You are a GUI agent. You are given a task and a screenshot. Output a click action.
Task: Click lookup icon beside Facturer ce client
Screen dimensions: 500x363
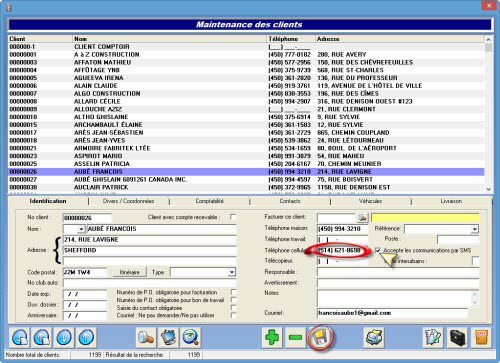362,217
